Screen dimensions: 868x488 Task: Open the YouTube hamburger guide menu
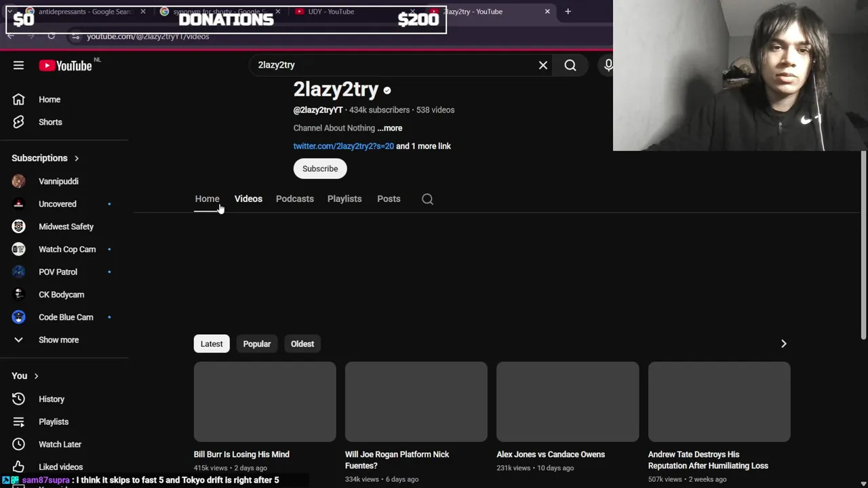(18, 65)
